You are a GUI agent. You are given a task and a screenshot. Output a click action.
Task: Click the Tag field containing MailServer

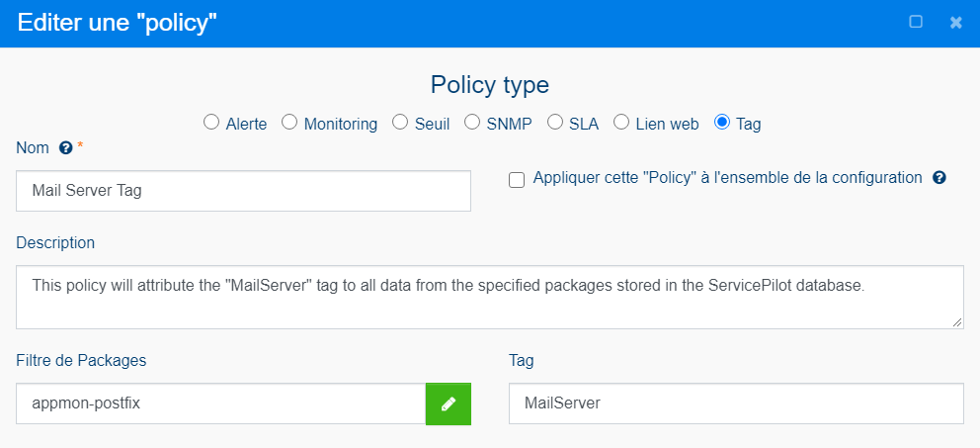736,403
